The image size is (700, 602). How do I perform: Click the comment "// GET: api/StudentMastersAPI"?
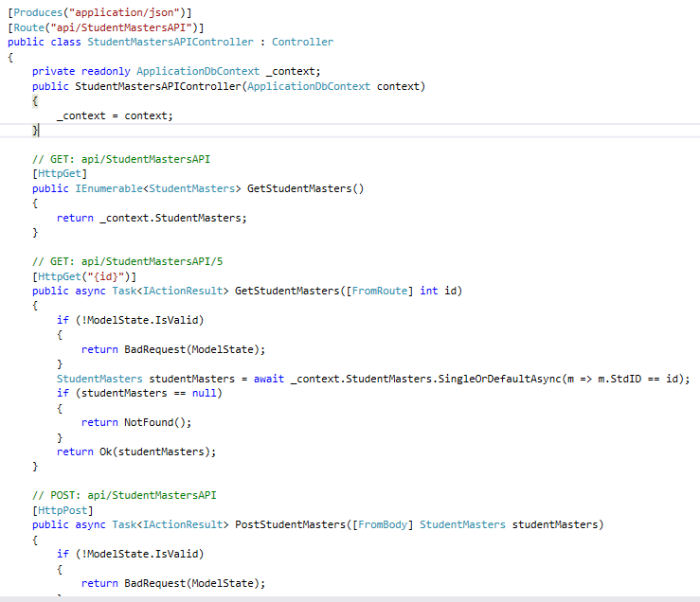[x=121, y=159]
